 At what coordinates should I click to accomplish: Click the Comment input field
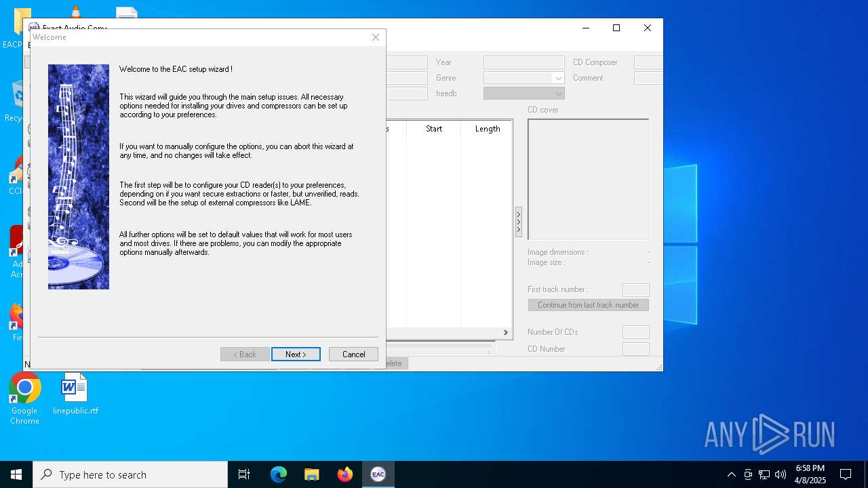point(648,78)
